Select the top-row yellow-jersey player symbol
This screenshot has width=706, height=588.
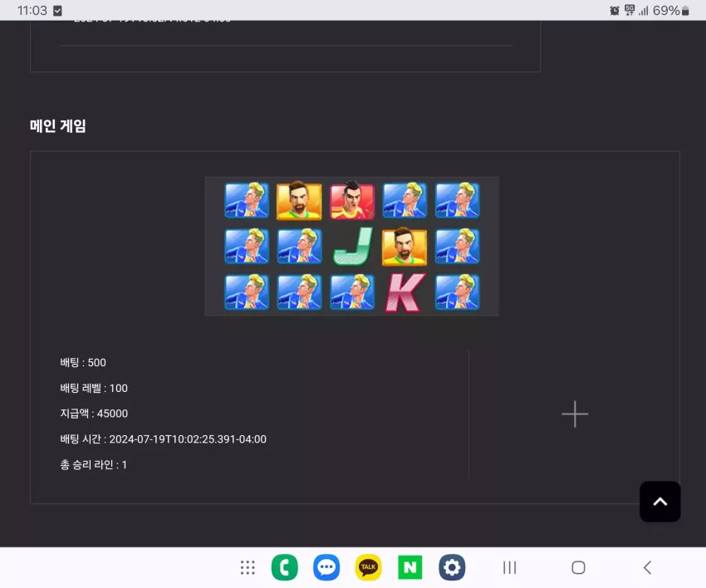pyautogui.click(x=299, y=200)
